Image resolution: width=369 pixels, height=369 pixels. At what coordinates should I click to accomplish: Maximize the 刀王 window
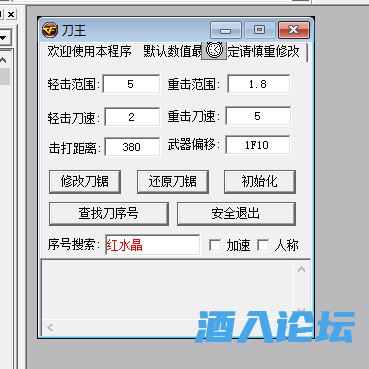click(x=260, y=30)
